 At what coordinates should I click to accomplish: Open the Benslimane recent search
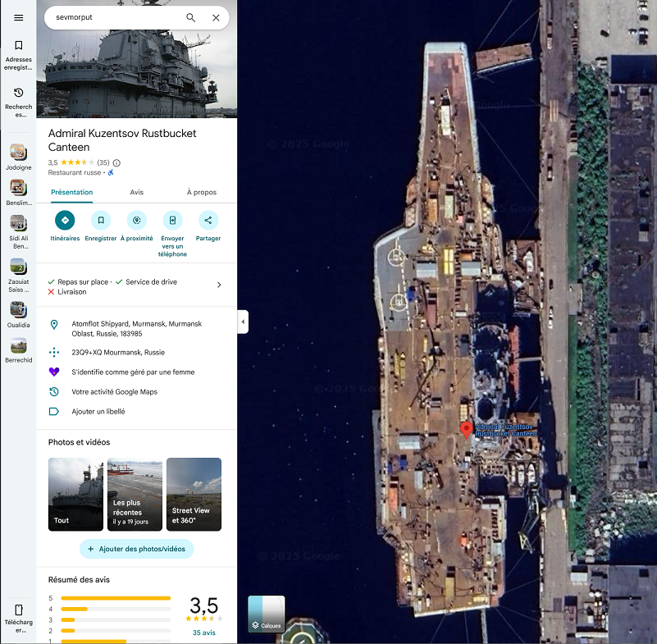point(18,193)
